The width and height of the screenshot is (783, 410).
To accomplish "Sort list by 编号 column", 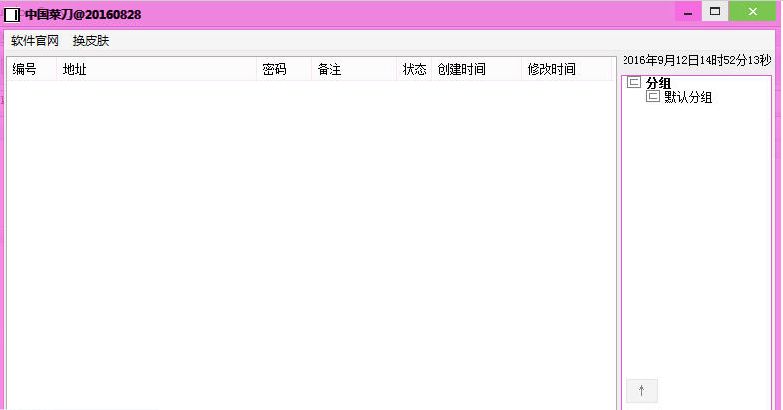I will click(x=25, y=69).
